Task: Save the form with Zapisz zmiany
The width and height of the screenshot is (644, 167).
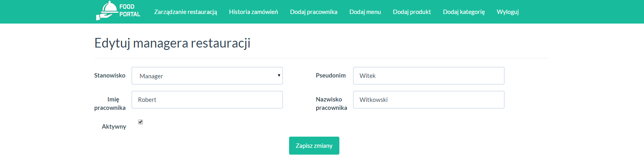Action: point(314,146)
